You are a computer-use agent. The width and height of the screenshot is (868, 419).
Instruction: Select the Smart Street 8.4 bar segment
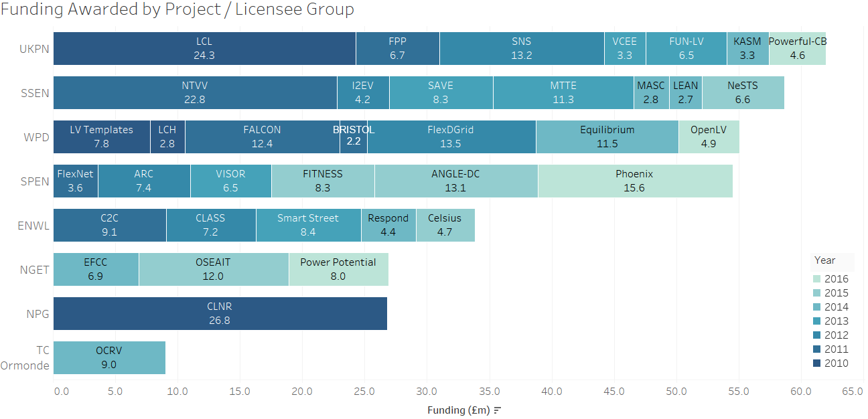309,225
